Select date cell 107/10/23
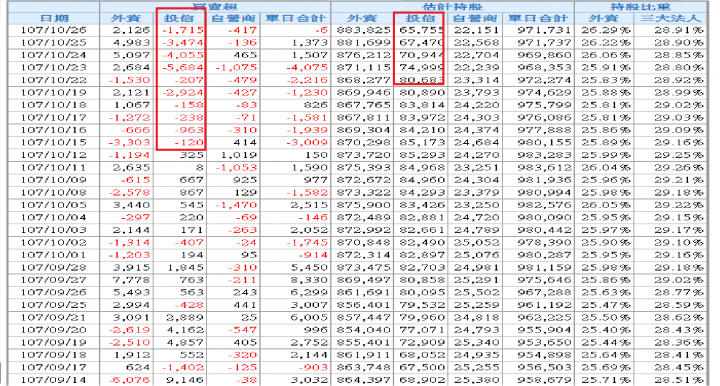The image size is (720, 386). [53, 67]
